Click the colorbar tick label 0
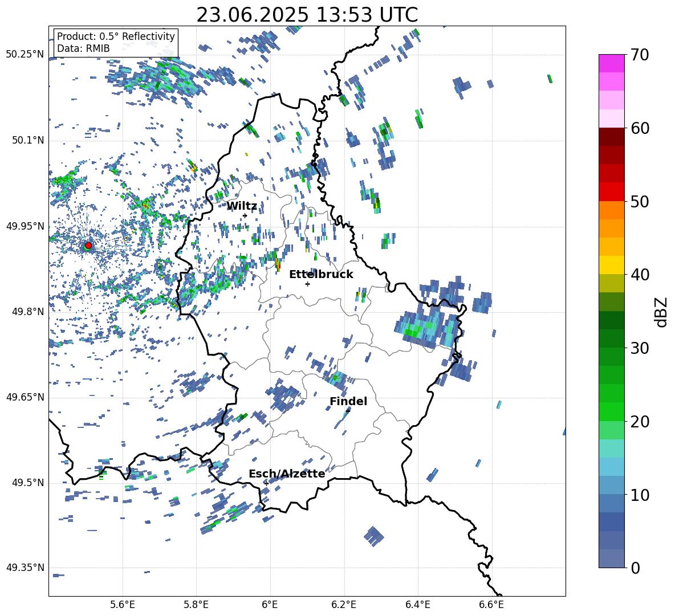The image size is (675, 616). (x=636, y=568)
